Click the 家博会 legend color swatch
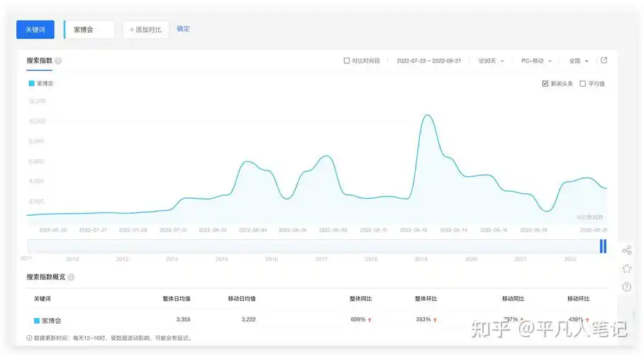This screenshot has width=644, height=355. 31,83
